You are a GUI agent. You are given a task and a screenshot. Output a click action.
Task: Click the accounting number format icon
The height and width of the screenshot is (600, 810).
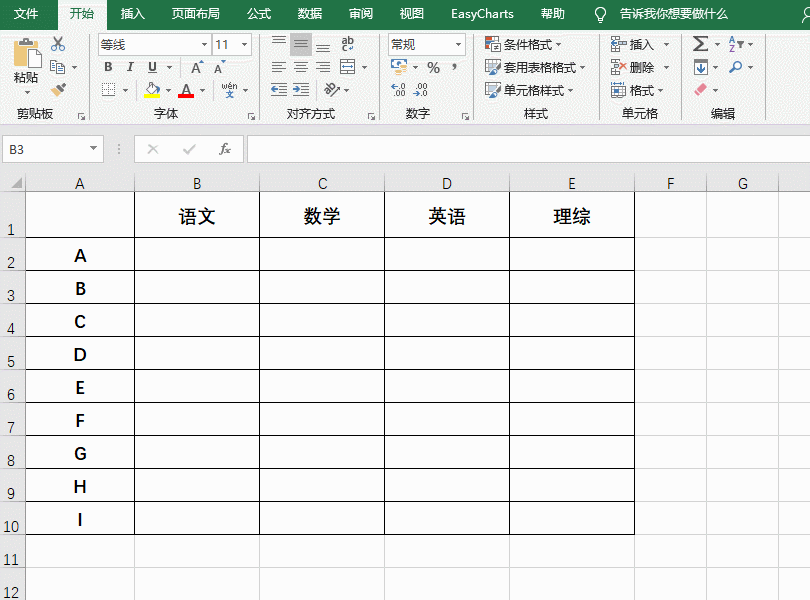click(399, 67)
